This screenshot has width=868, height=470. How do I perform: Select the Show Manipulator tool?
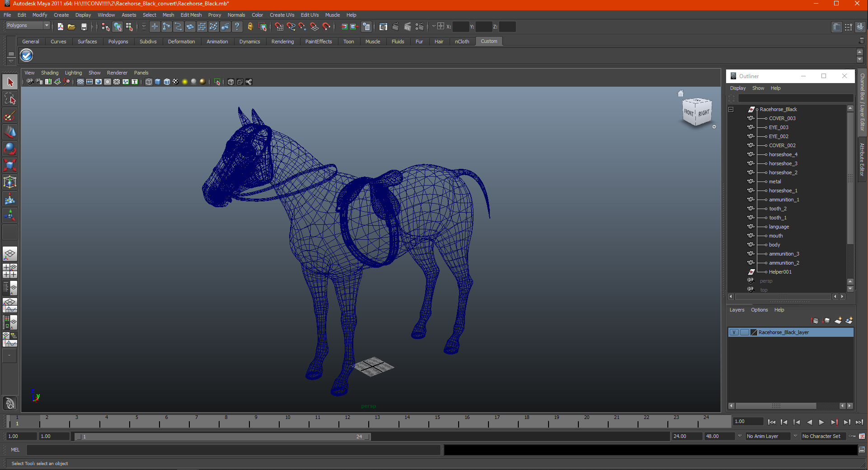point(10,215)
